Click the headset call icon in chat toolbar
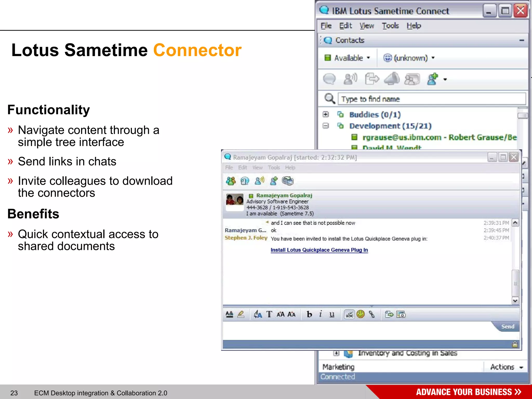This screenshot has height=399, width=532. [x=245, y=181]
